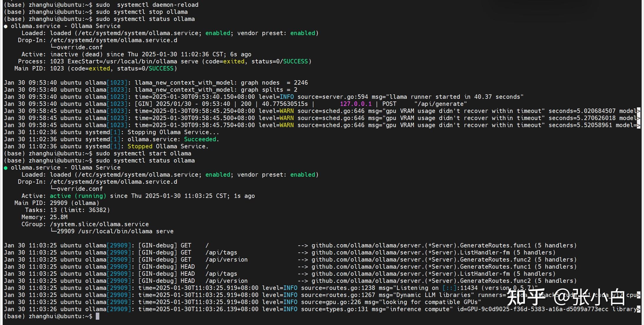Click the 'sudo systemctl start ollama' command

144,153
